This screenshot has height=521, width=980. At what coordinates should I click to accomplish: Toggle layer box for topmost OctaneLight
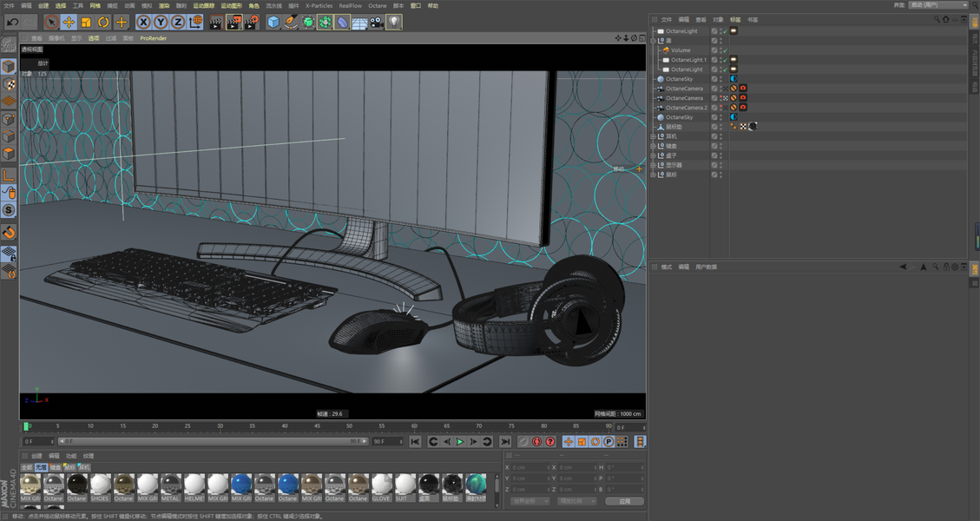point(714,30)
